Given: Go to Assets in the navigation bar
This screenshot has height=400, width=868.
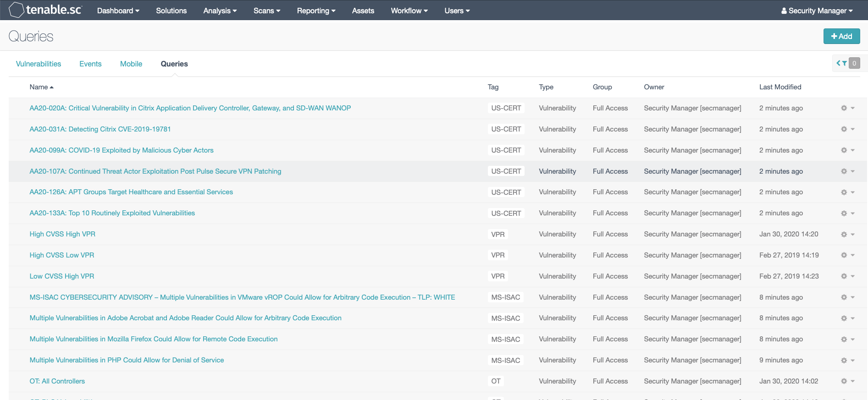Looking at the screenshot, I should pos(363,11).
